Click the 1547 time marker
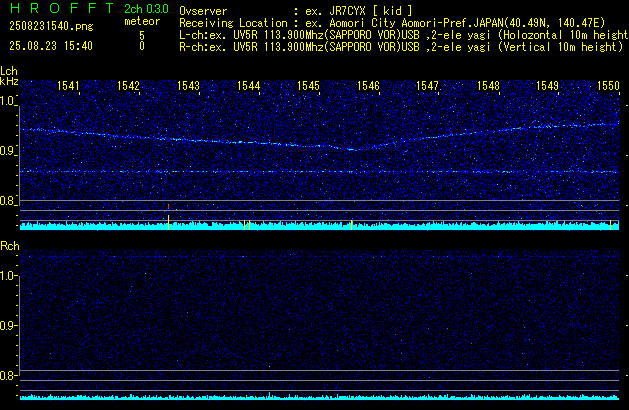 428,86
